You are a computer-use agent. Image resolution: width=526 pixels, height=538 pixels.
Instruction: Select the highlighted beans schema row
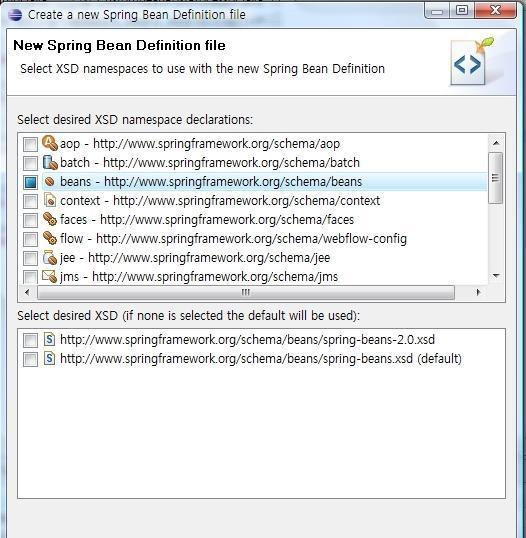pos(264,182)
